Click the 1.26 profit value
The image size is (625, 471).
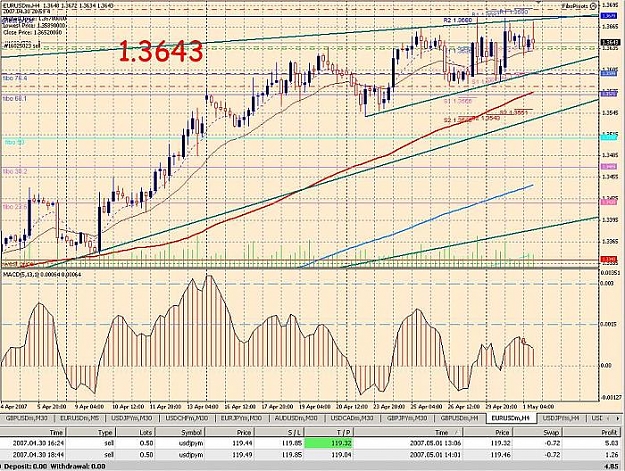click(613, 455)
